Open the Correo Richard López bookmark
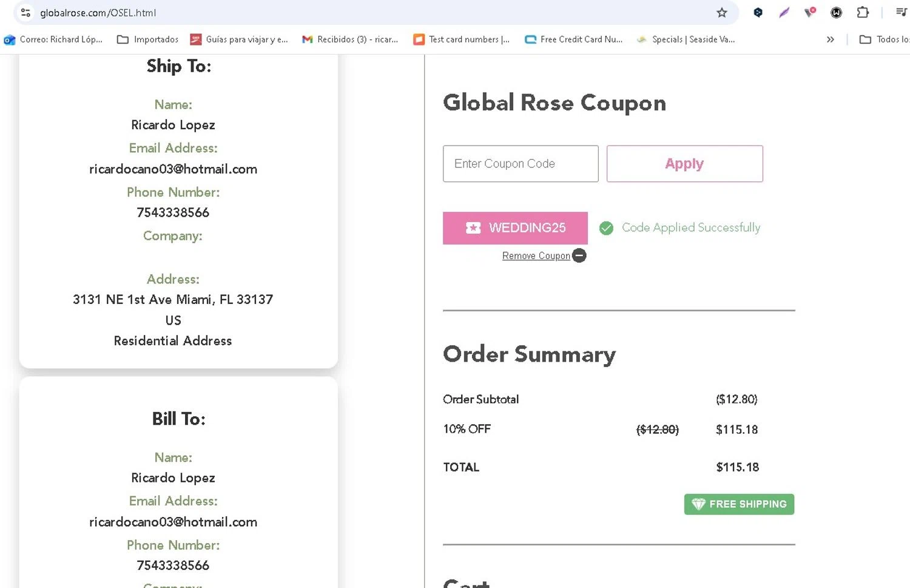 [x=53, y=39]
